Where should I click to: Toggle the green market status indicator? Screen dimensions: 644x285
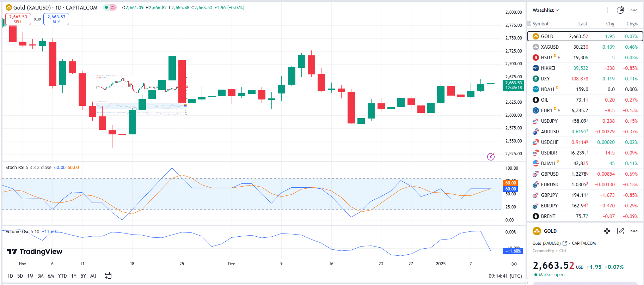[106, 7]
